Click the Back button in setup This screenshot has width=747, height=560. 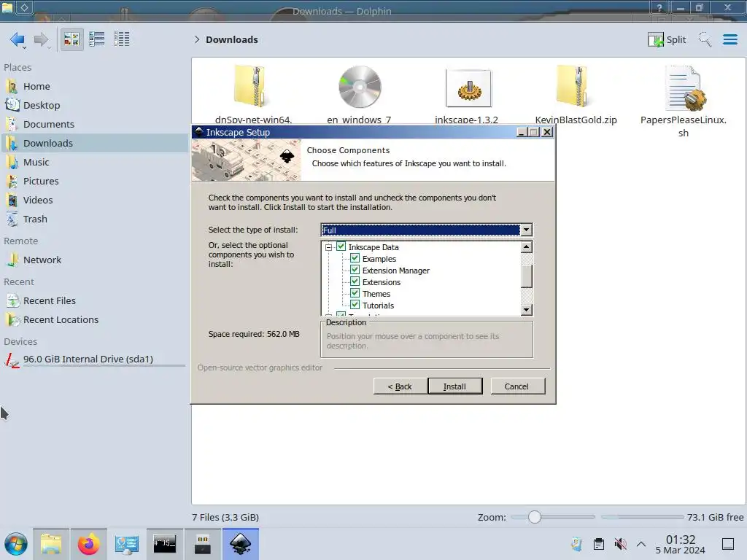click(x=400, y=386)
